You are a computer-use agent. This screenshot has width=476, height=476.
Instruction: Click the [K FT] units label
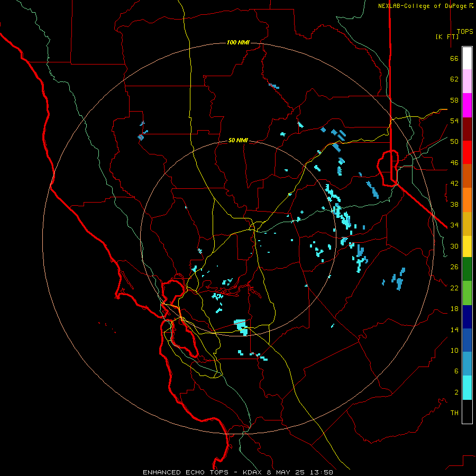pyautogui.click(x=447, y=36)
